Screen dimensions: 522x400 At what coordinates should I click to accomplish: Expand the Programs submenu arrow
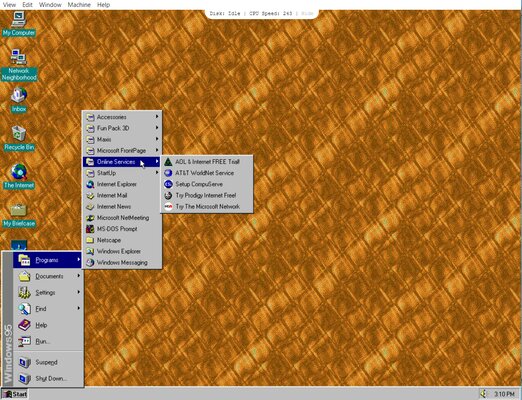pos(79,259)
